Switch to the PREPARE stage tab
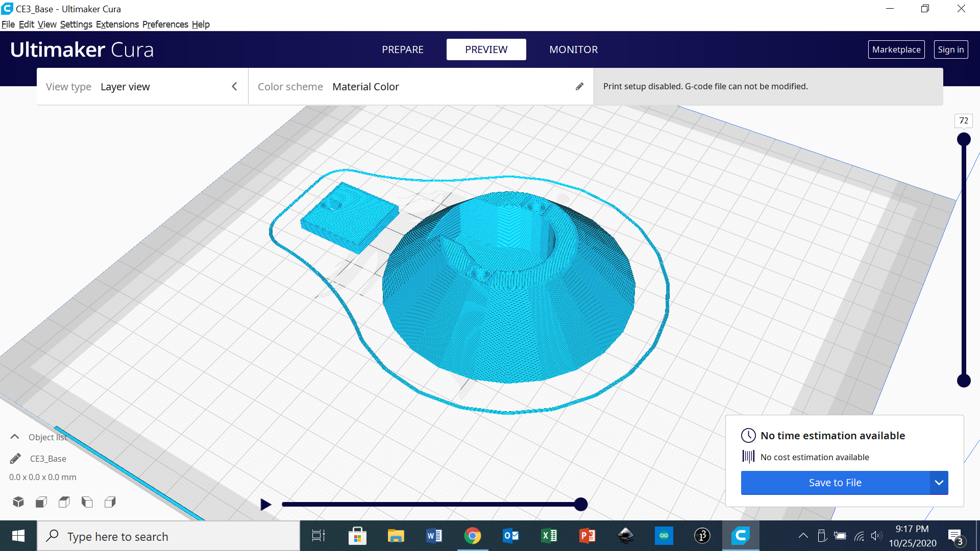 (x=403, y=49)
